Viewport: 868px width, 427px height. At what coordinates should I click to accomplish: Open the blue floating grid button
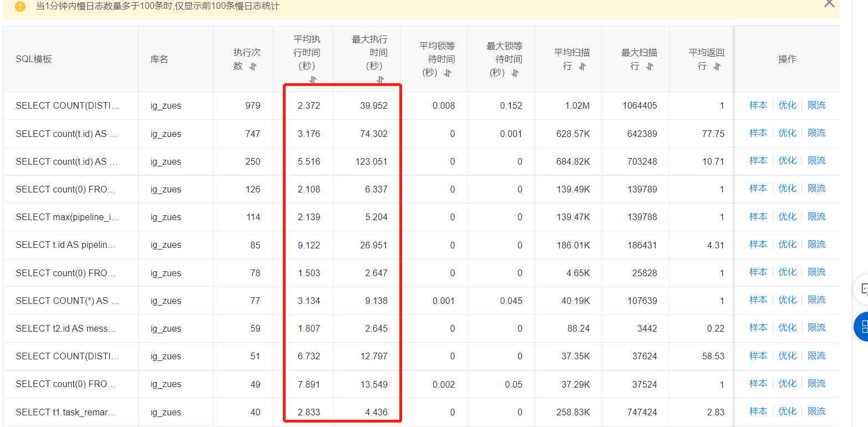click(x=861, y=327)
